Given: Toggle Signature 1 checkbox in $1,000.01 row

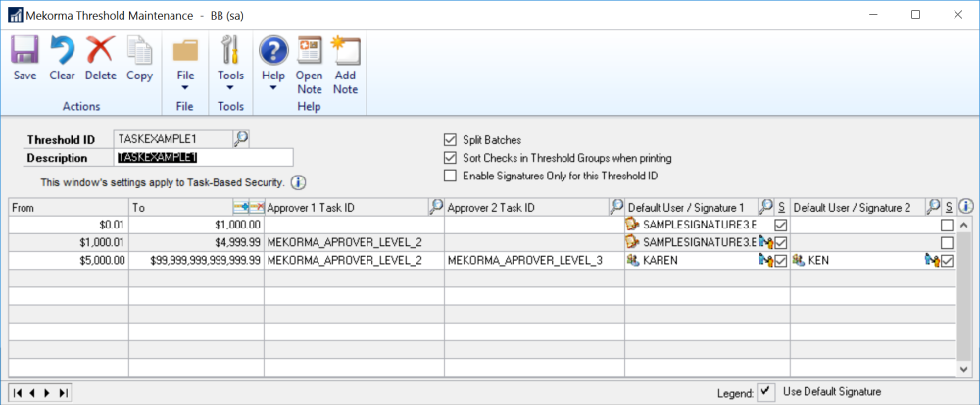Looking at the screenshot, I should pos(781,242).
